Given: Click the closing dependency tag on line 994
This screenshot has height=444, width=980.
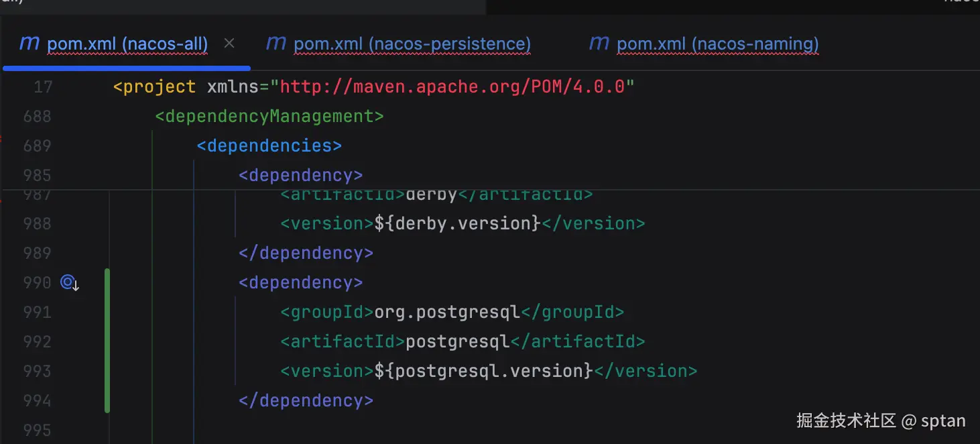Looking at the screenshot, I should 306,400.
